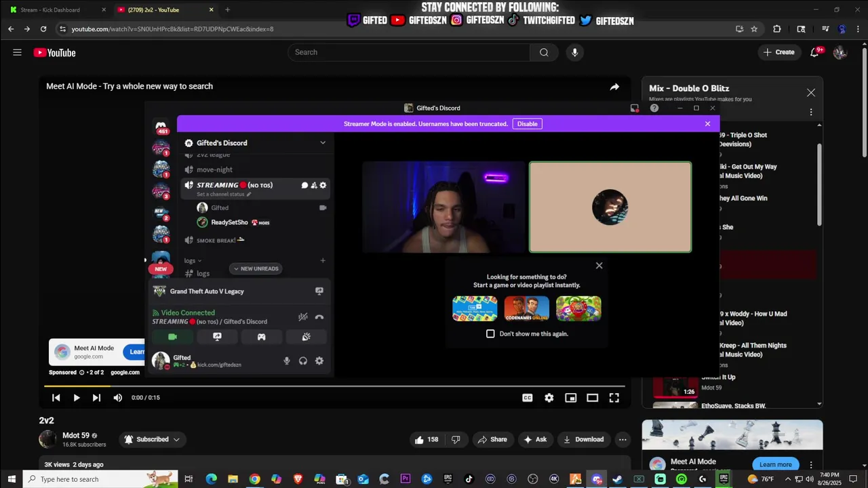Expand the Gifted's Discord server dropdown
Image resolution: width=868 pixels, height=488 pixels.
323,143
